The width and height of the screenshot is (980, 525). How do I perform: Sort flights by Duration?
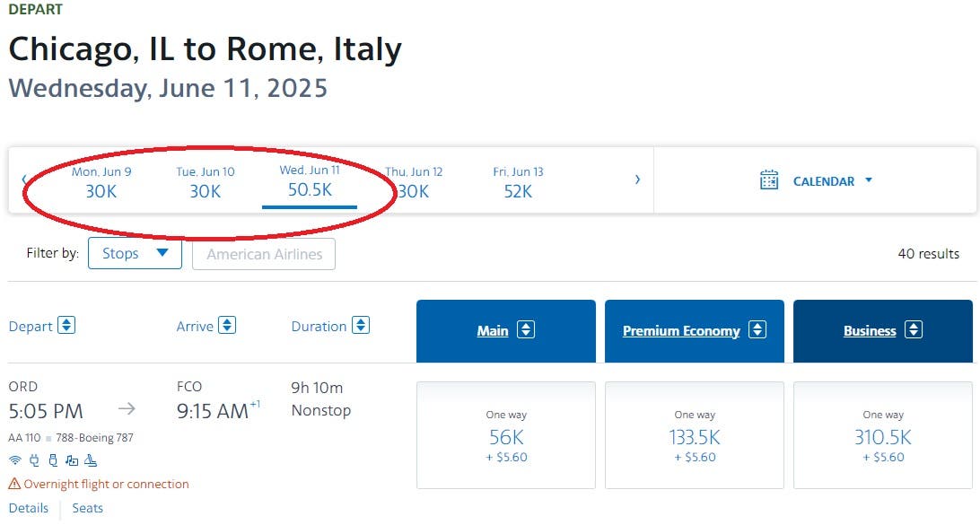[361, 326]
